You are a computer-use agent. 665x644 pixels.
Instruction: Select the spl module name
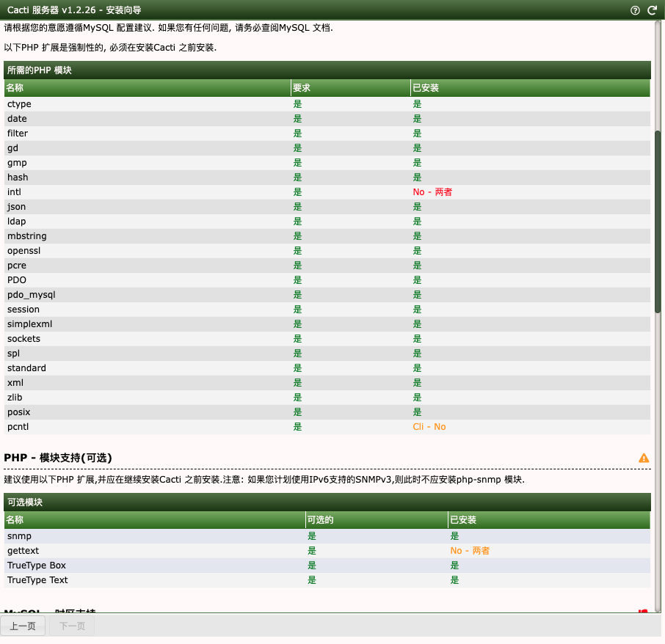coord(13,354)
